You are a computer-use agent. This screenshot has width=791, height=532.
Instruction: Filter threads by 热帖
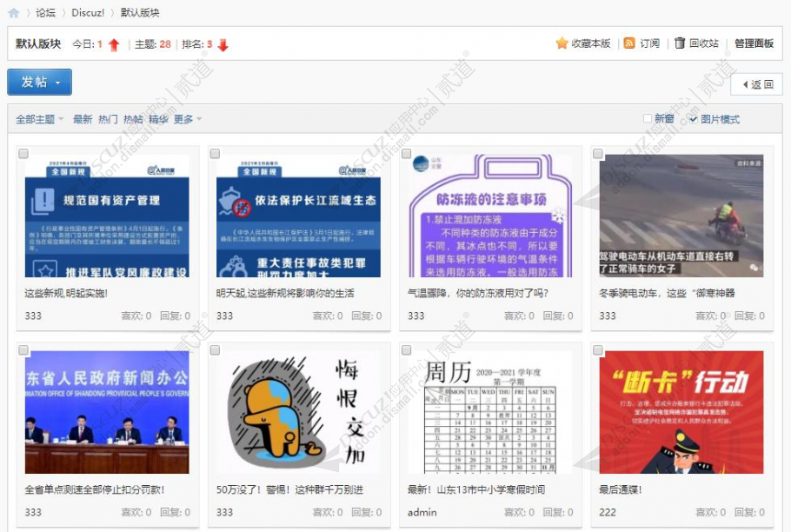pyautogui.click(x=133, y=119)
